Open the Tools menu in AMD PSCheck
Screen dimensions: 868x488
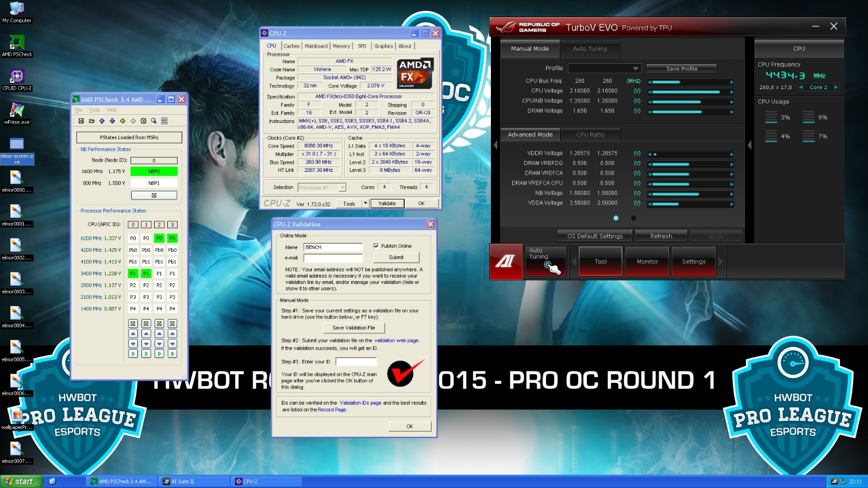(x=94, y=110)
